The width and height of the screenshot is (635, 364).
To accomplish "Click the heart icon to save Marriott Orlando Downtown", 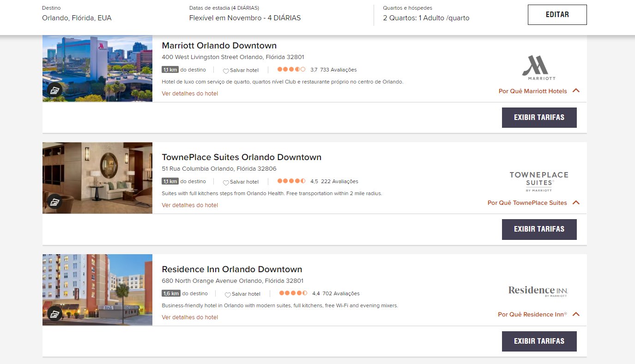I will (x=226, y=71).
